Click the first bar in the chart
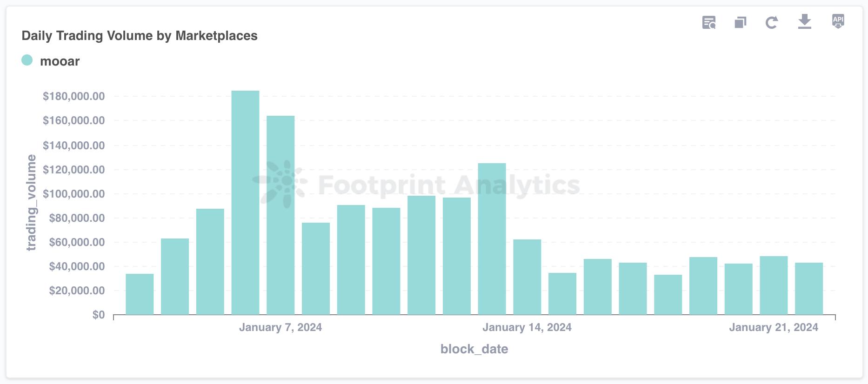The image size is (868, 384). point(140,294)
